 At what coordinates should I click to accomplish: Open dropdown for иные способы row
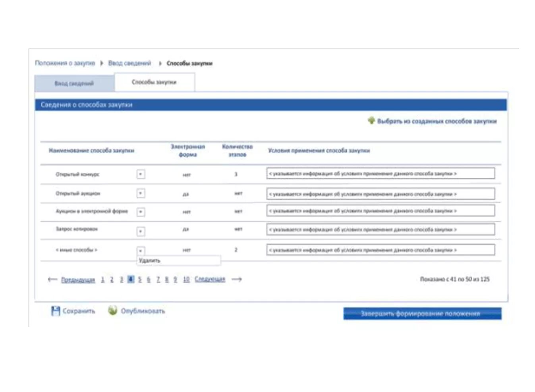141,251
